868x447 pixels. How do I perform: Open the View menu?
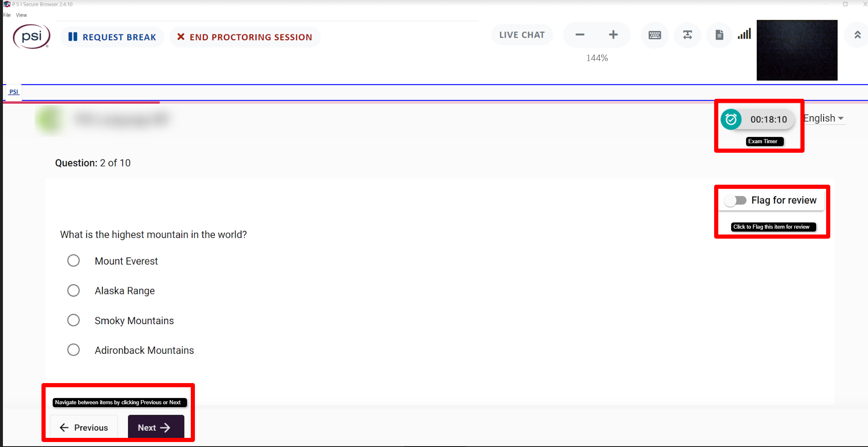click(x=21, y=15)
